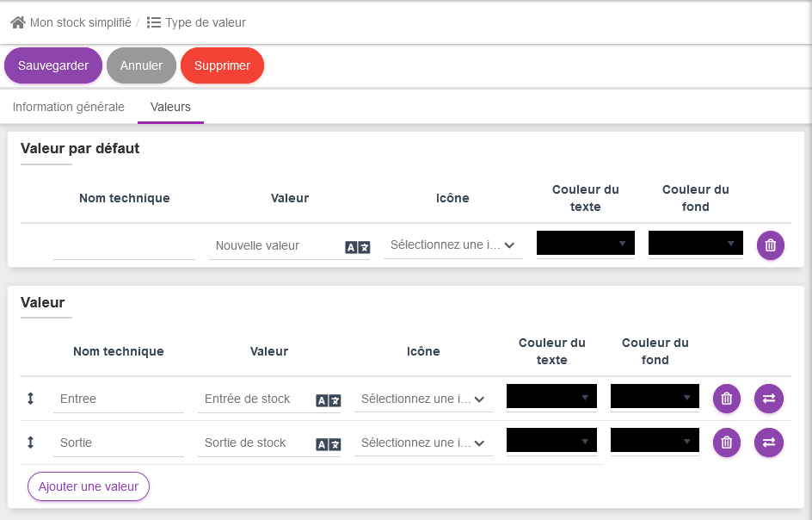
Task: Click the reorder handle on the Sortie row
Action: coord(31,443)
